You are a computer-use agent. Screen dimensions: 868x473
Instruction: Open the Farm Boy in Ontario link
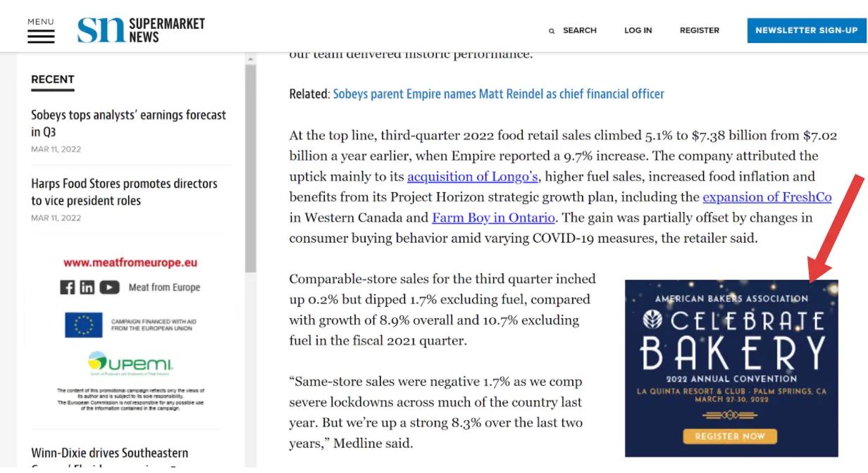pyautogui.click(x=493, y=217)
